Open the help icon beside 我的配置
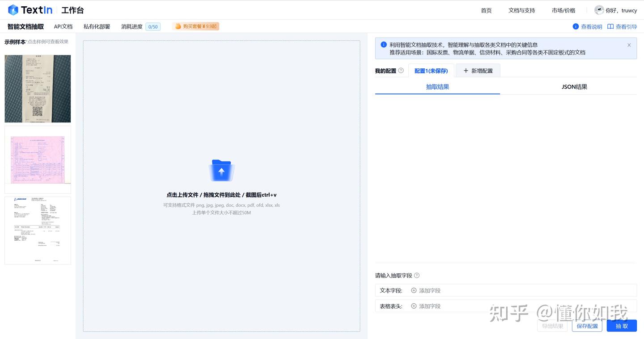Image resolution: width=644 pixels, height=339 pixels. 401,70
